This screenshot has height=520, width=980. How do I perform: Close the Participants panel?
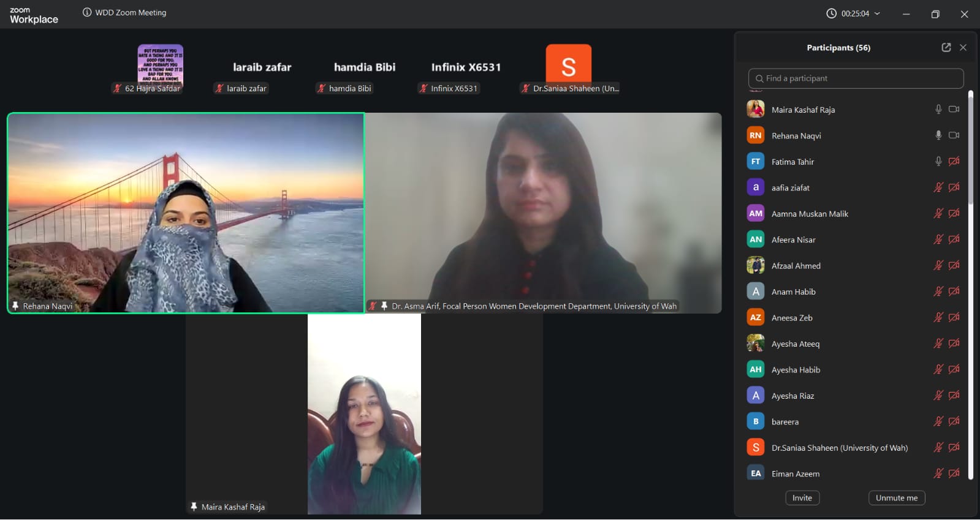[963, 48]
